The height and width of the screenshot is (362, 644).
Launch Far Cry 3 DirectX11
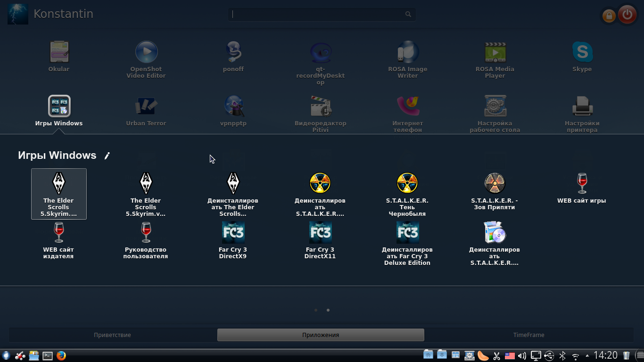[x=321, y=240]
